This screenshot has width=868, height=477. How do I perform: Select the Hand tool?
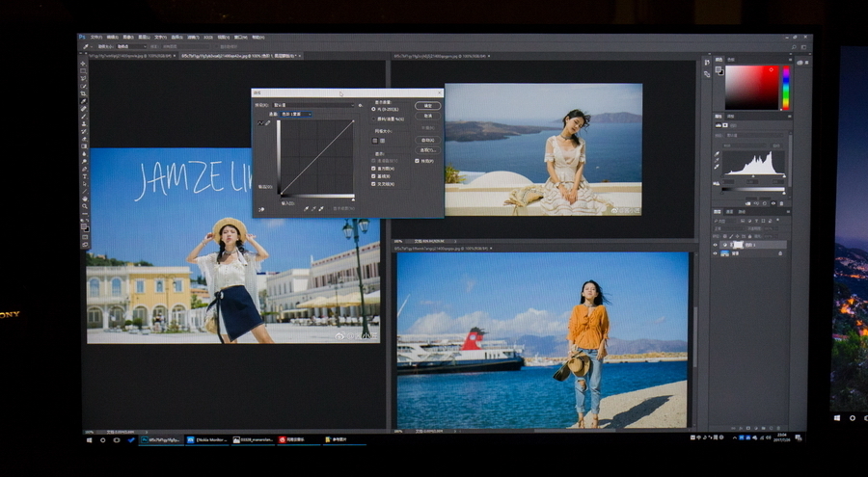tap(83, 199)
